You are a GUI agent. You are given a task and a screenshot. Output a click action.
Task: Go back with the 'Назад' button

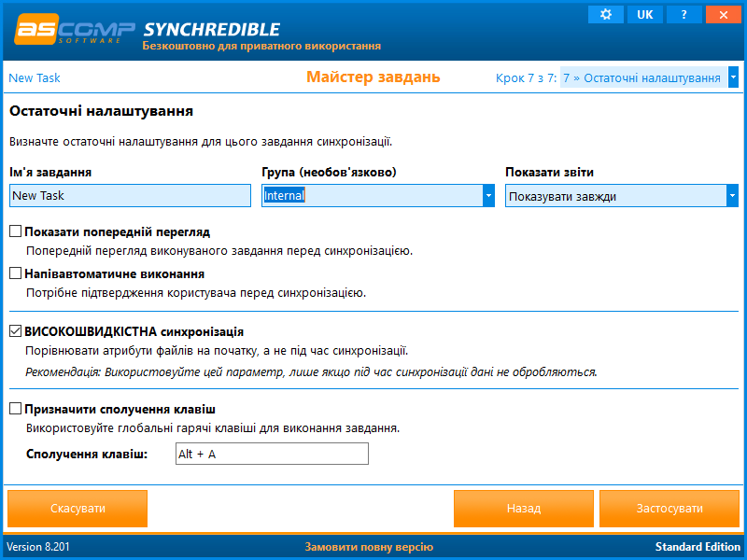[x=524, y=509]
